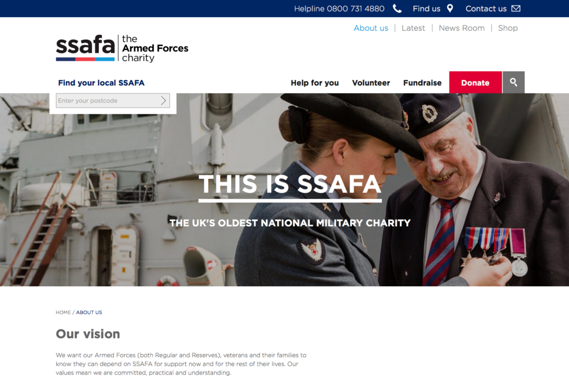The width and height of the screenshot is (569, 392).
Task: Click ABOUT US in the breadcrumb
Action: pyautogui.click(x=89, y=312)
